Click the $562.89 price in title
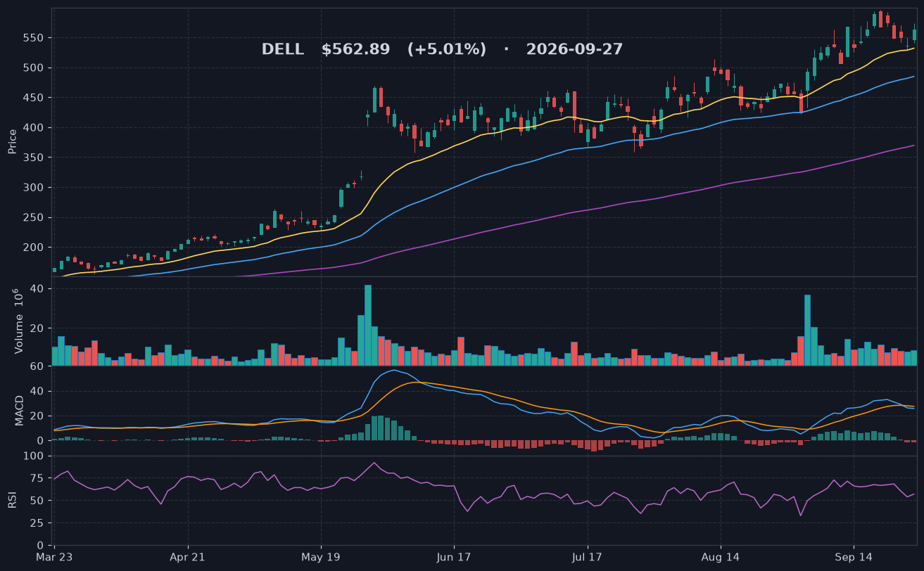Screen dimensions: 924x571 355,50
